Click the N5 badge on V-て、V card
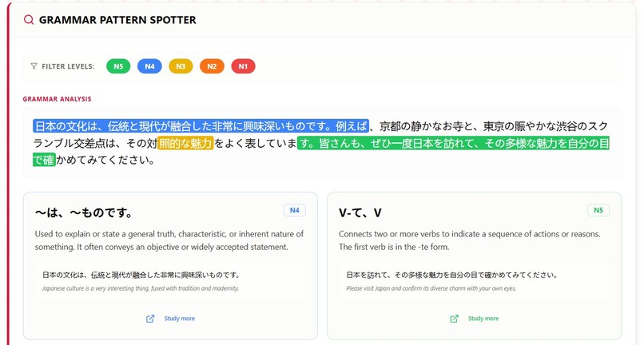The width and height of the screenshot is (644, 345). tap(598, 210)
